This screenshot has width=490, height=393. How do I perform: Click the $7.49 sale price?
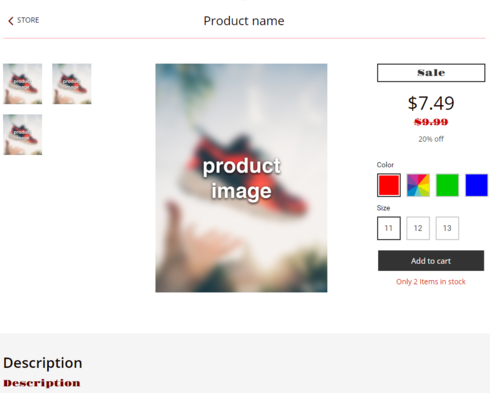(431, 103)
